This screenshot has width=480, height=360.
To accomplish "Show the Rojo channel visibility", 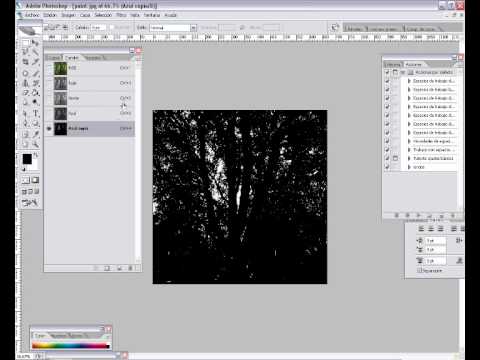I will click(49, 83).
